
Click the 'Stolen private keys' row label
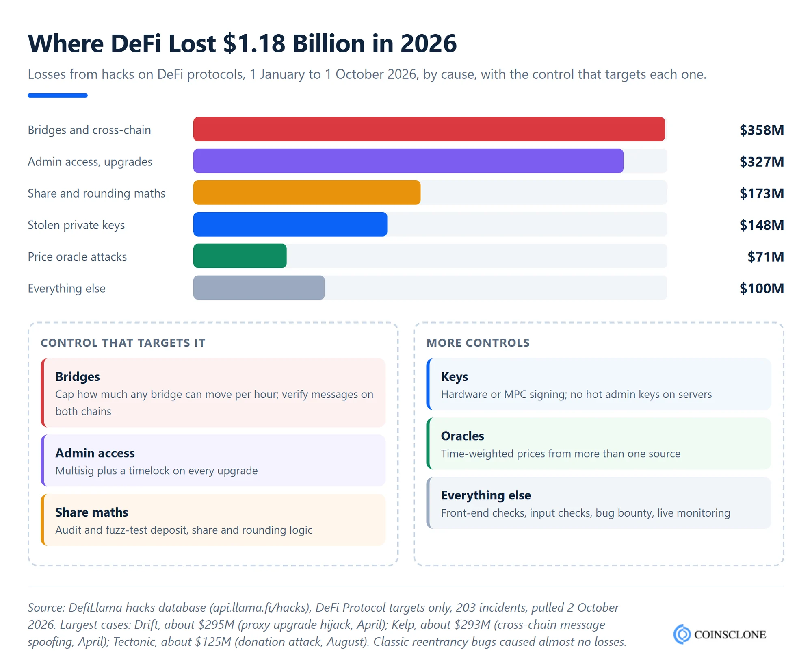pyautogui.click(x=76, y=225)
